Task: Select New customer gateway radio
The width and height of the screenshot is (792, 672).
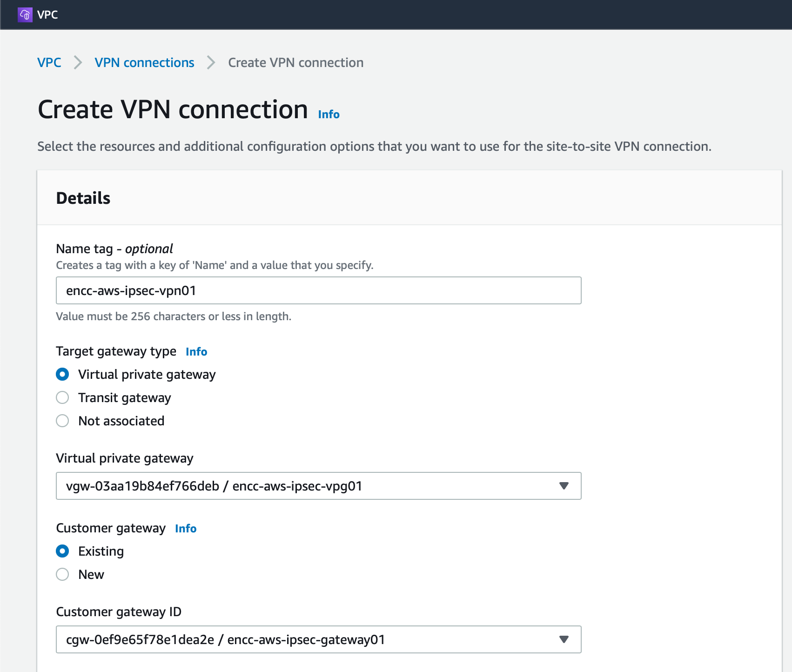Action: (62, 574)
